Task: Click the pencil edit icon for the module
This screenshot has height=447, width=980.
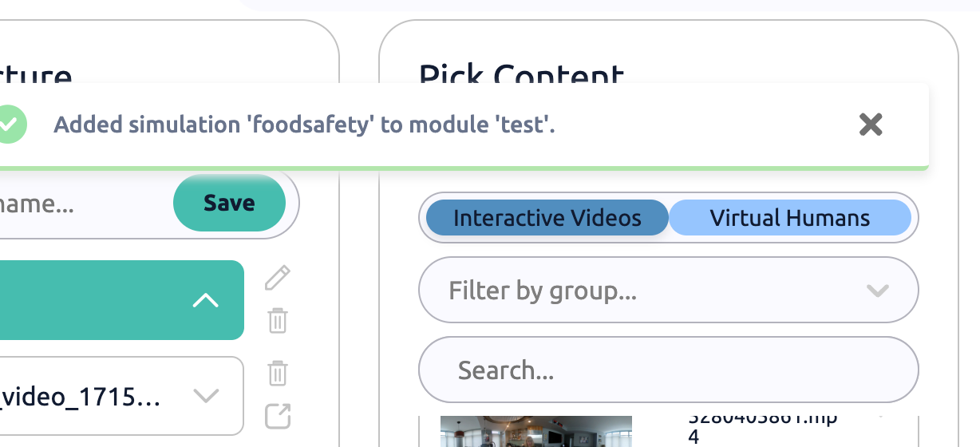Action: [277, 279]
